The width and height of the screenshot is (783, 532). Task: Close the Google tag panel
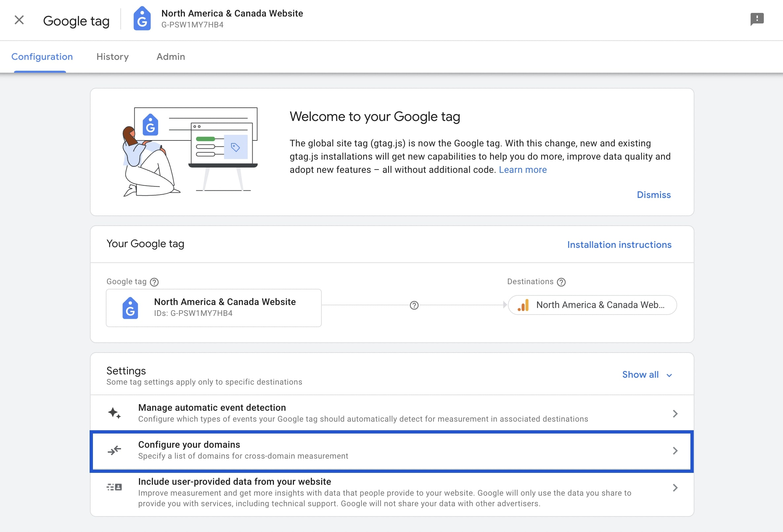pos(19,20)
